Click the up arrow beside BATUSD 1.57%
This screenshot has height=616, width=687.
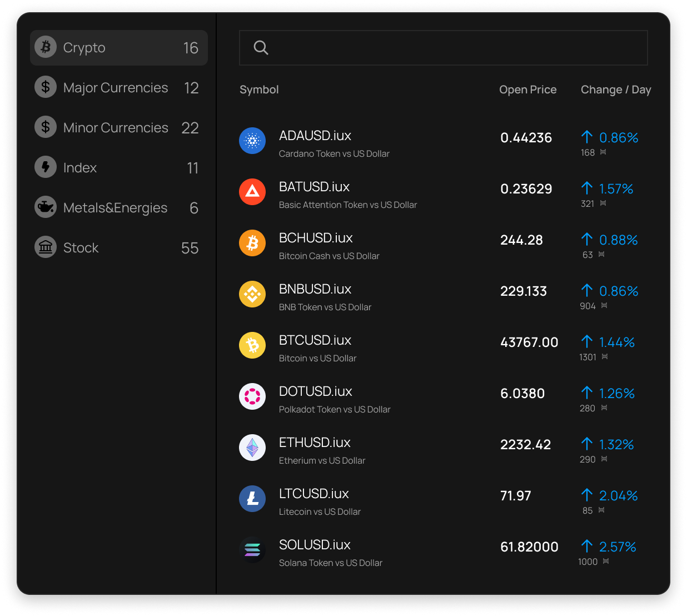coord(587,188)
